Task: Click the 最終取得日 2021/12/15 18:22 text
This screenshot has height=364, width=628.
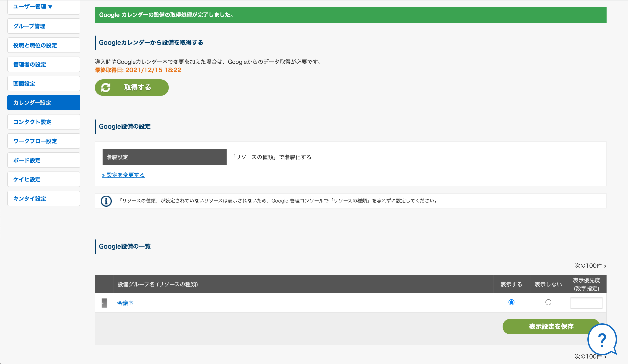Action: click(x=138, y=70)
